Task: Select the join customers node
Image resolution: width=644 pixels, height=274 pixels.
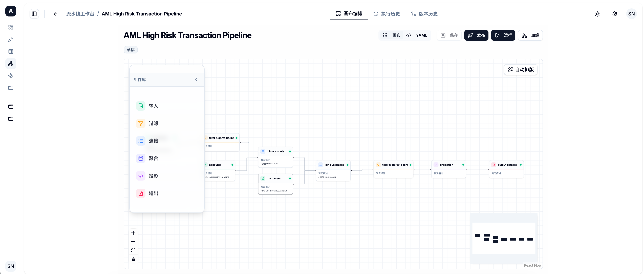Action: [333, 171]
